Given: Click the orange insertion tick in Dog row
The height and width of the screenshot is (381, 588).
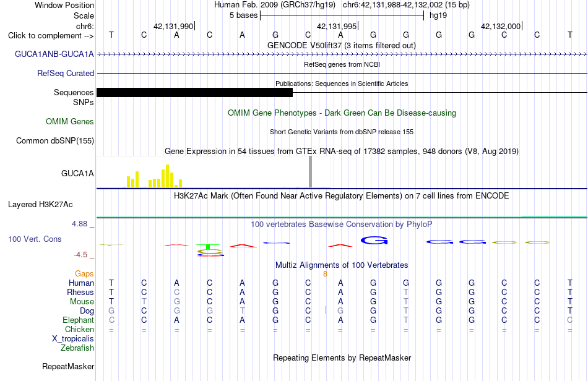Looking at the screenshot, I should (x=326, y=310).
